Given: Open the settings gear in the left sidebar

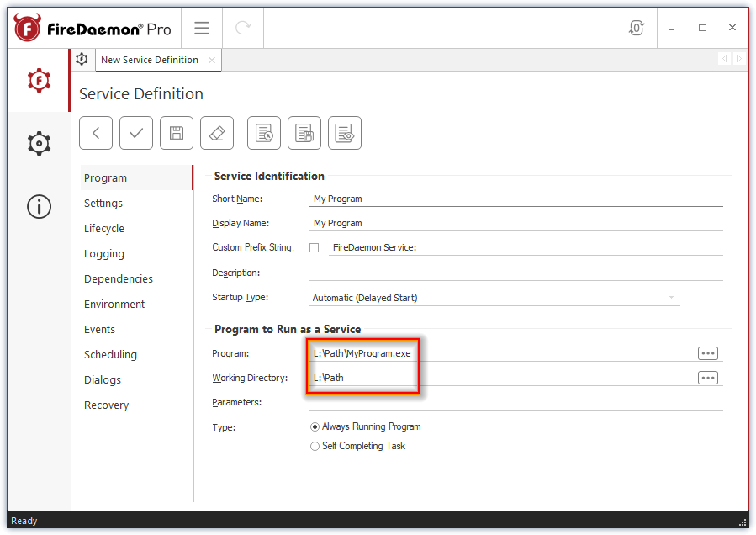Looking at the screenshot, I should [x=39, y=143].
